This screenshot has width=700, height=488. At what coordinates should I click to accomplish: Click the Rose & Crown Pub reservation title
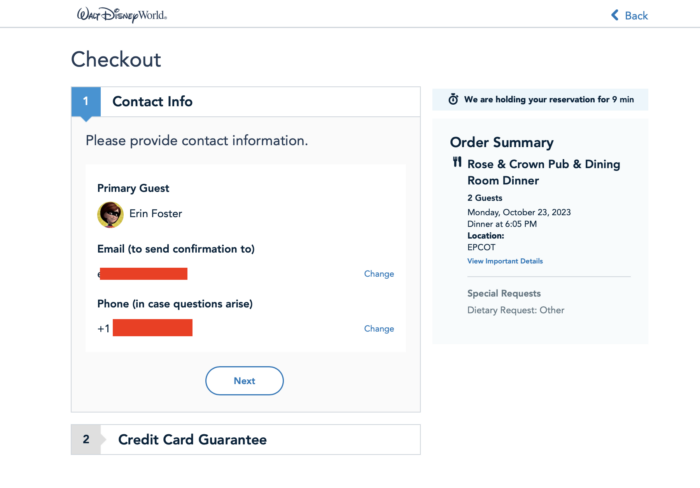click(543, 172)
